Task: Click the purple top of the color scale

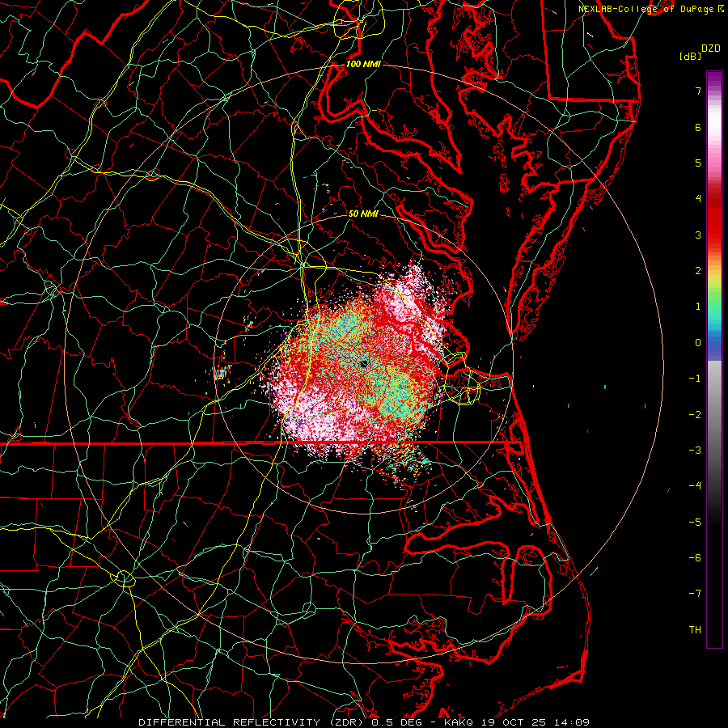Action: [714, 79]
